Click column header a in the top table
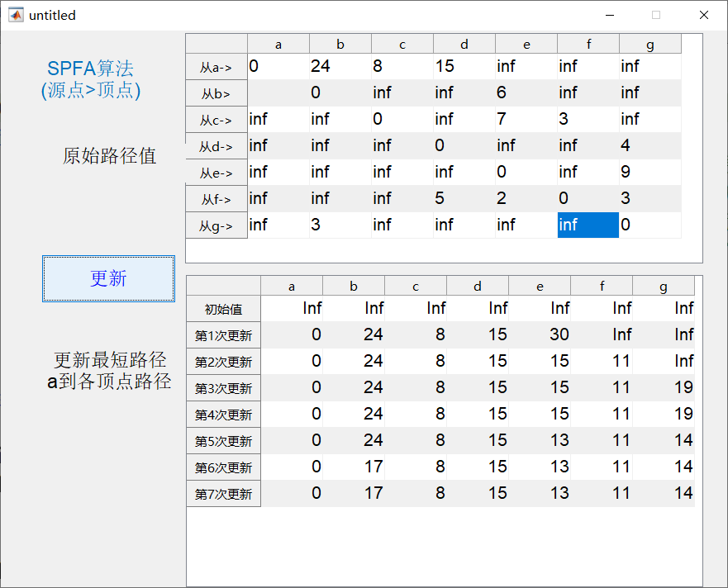 278,43
